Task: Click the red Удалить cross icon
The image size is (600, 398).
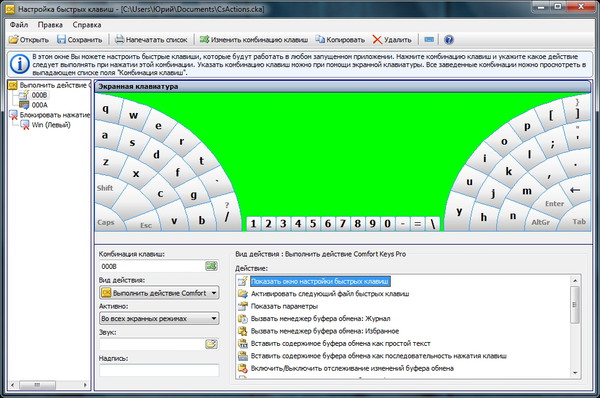Action: [377, 39]
